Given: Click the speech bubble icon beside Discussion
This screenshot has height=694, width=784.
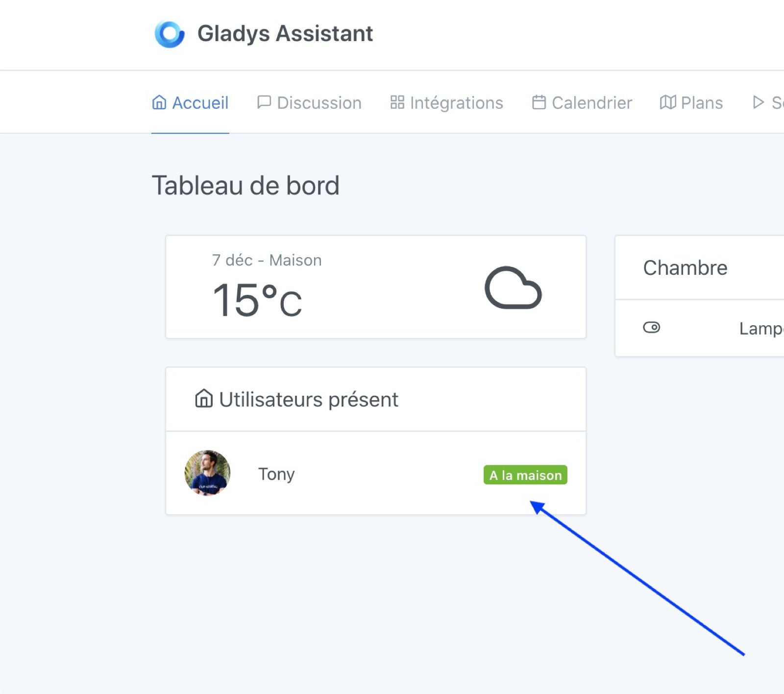Looking at the screenshot, I should (264, 102).
